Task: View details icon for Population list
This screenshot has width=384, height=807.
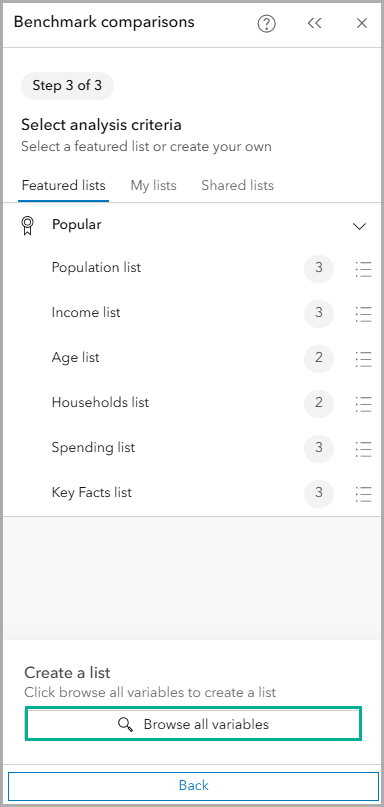Action: (x=363, y=269)
